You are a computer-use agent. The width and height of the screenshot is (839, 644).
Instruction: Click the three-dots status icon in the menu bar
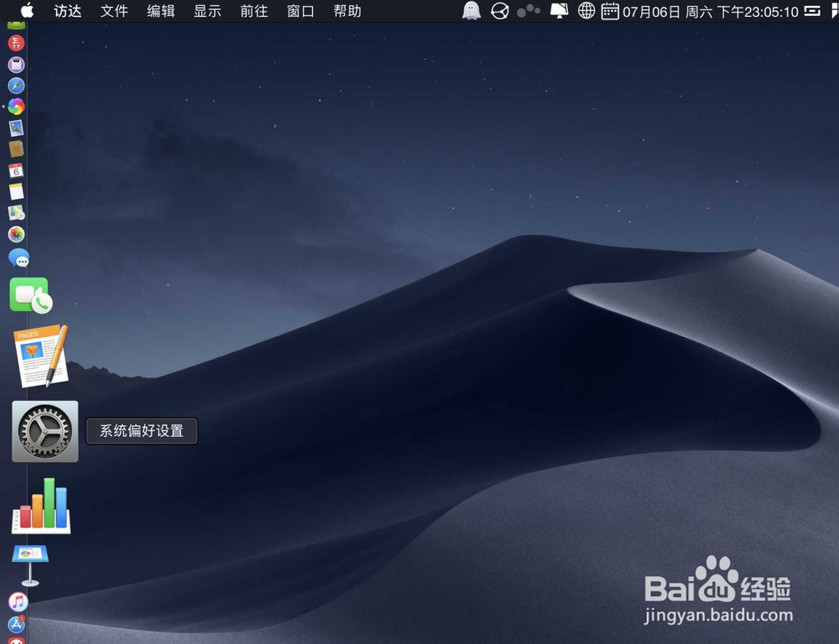(528, 11)
